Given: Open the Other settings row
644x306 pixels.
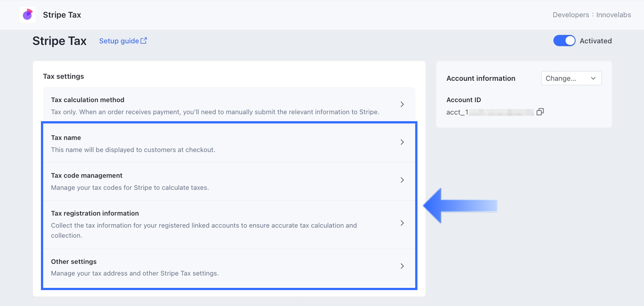Looking at the screenshot, I should pos(215,267).
